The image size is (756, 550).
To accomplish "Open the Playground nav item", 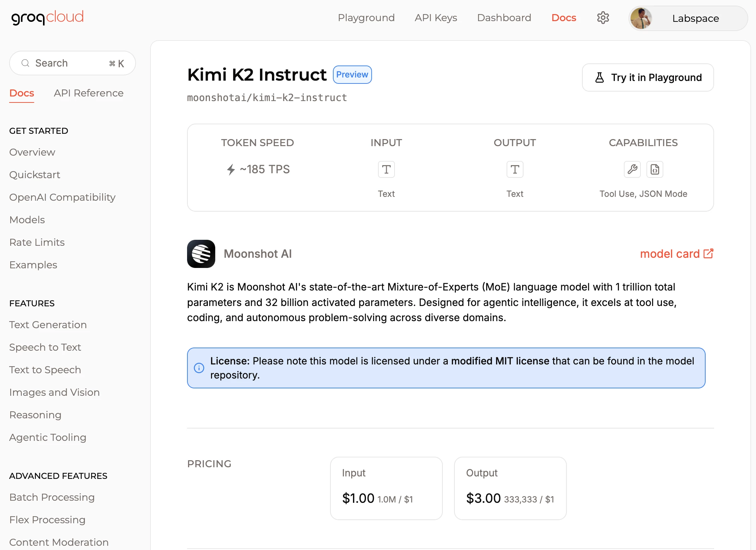I will [x=366, y=18].
